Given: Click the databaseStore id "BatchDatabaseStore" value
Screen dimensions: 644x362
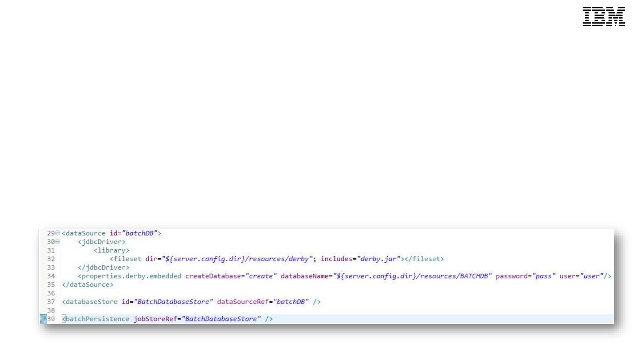Looking at the screenshot, I should click(173, 302).
